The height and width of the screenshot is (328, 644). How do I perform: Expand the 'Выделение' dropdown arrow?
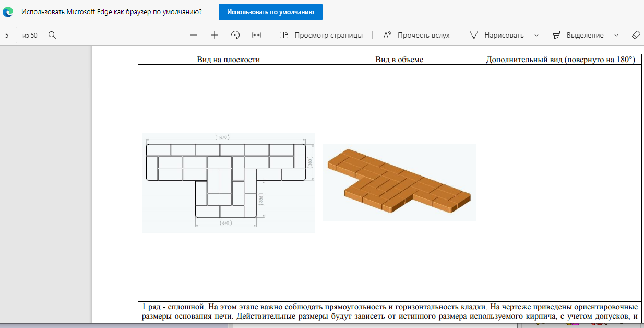pos(616,35)
